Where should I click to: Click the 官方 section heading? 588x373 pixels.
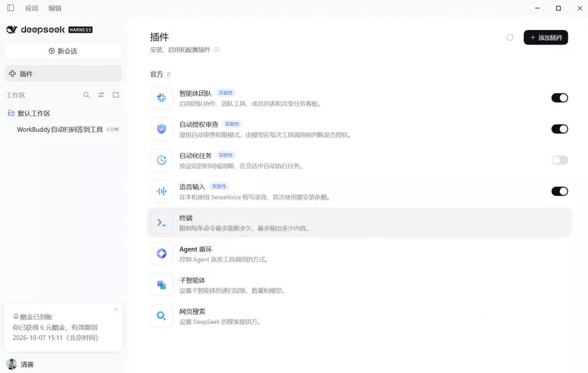click(x=157, y=75)
